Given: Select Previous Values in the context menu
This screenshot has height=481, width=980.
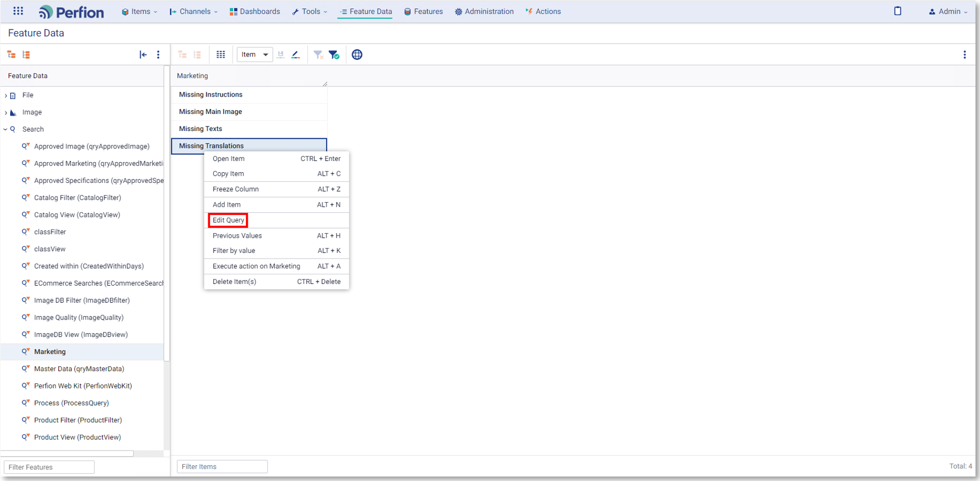Looking at the screenshot, I should click(276, 235).
